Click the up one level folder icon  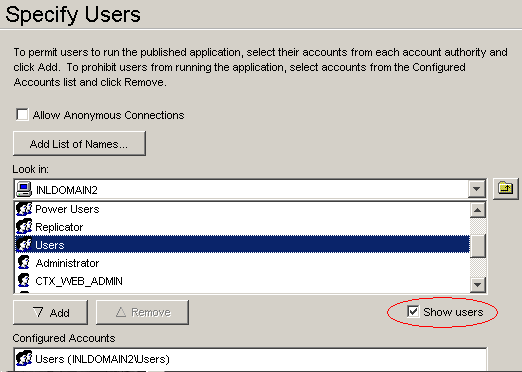[x=505, y=188]
